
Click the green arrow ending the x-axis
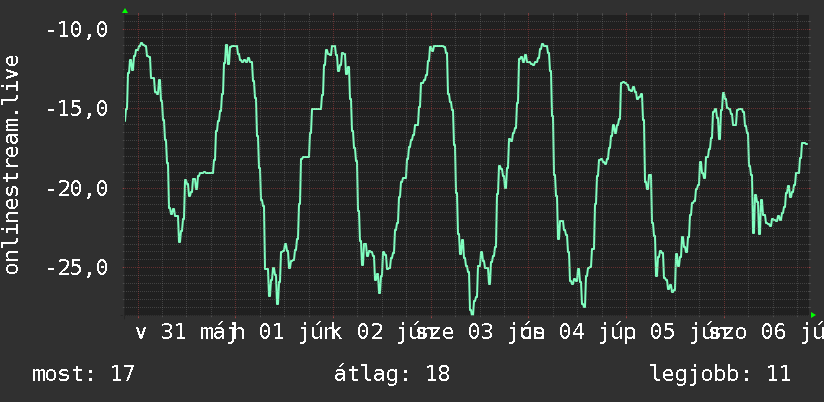tap(813, 315)
